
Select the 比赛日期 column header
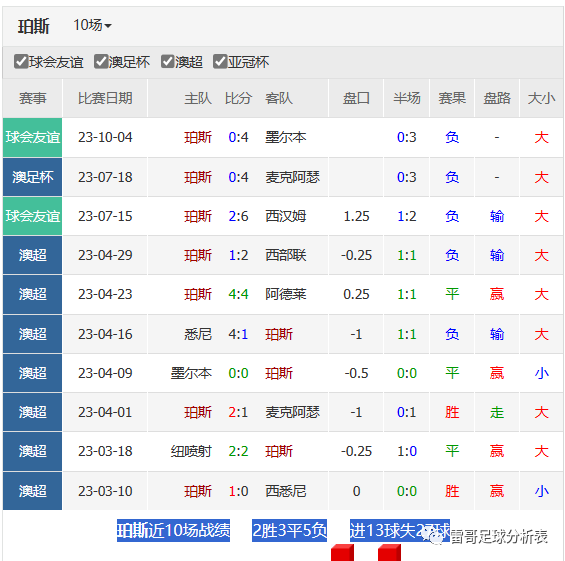pyautogui.click(x=105, y=98)
